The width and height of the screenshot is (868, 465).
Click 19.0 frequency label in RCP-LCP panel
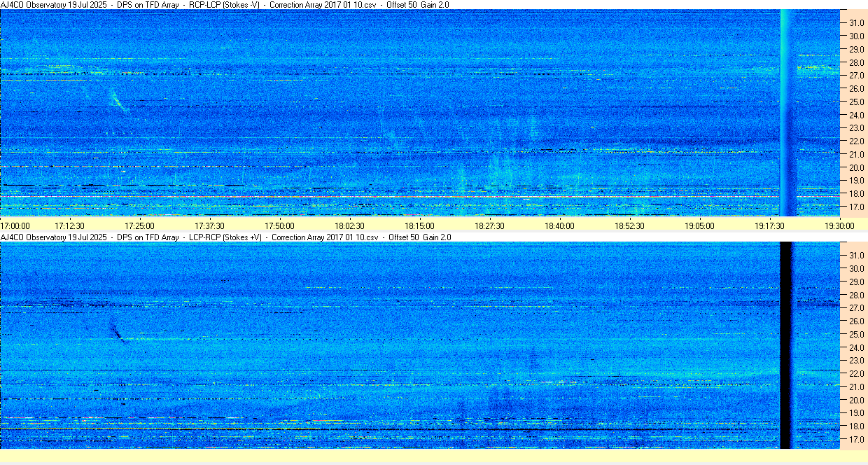pos(857,181)
